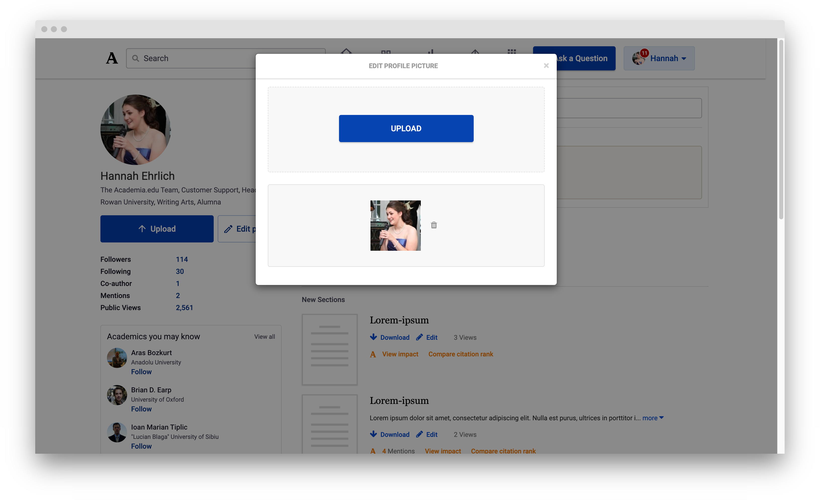Click the Download arrow icon on second Lorem-ipsum
The width and height of the screenshot is (820, 504).
[x=373, y=434]
